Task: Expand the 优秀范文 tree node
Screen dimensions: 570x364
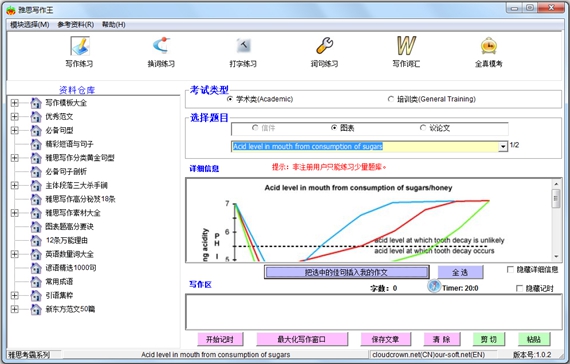Action: [x=15, y=117]
